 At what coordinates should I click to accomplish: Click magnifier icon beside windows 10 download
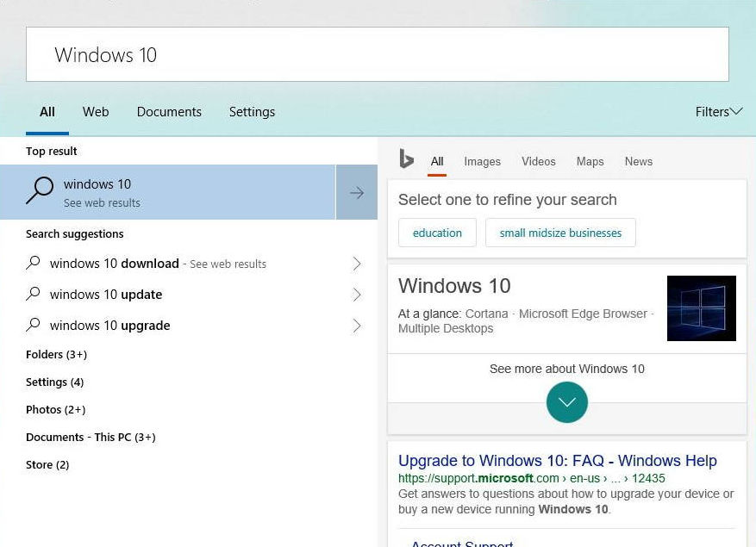click(x=34, y=263)
